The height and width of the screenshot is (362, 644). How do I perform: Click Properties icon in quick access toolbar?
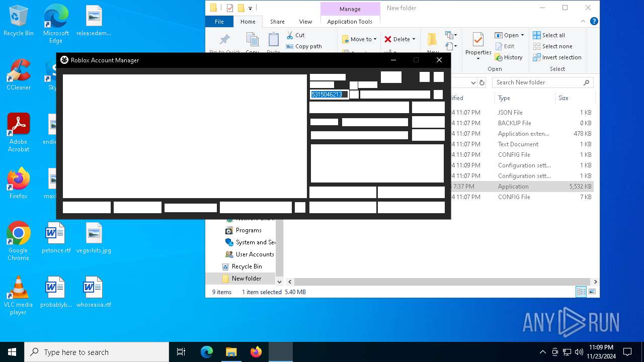coord(230,8)
